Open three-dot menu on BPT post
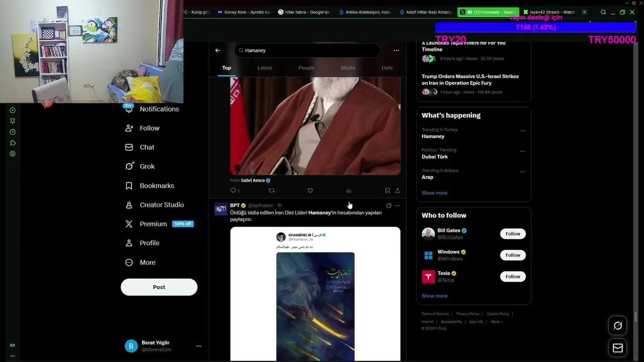Viewport: 644px width, 362px height. [397, 206]
